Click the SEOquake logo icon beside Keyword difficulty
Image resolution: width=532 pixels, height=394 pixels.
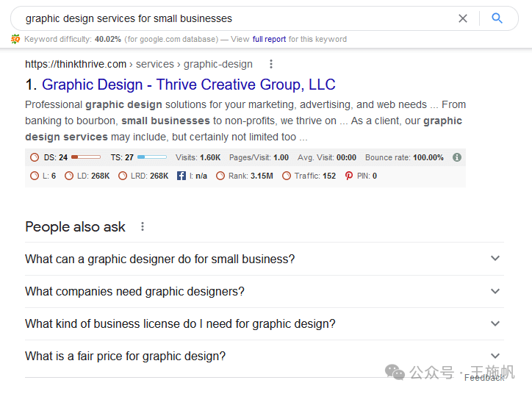pyautogui.click(x=15, y=40)
